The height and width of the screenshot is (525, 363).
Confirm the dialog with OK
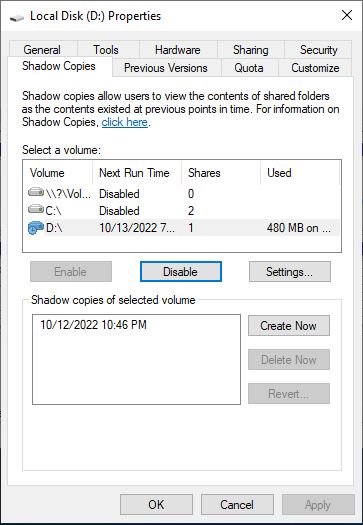tap(156, 505)
